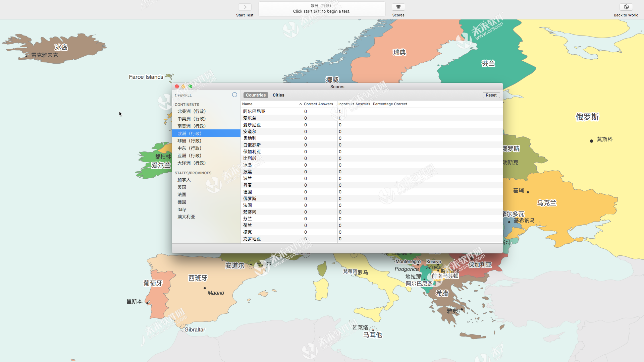Click the Montenegro label on the map
Image resolution: width=644 pixels, height=362 pixels.
click(408, 261)
